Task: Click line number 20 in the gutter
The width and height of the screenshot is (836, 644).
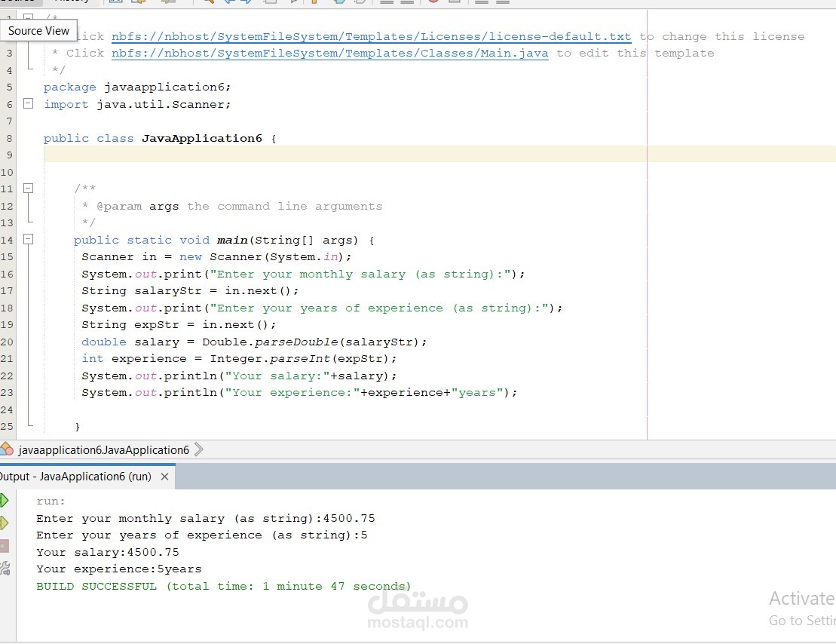Action: pyautogui.click(x=7, y=342)
